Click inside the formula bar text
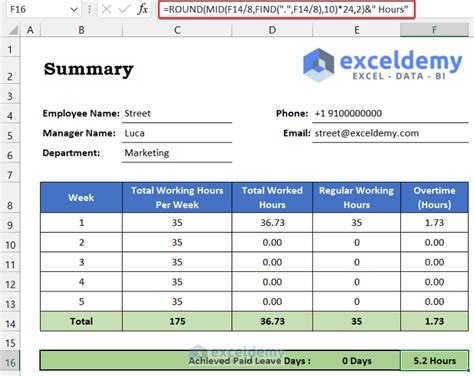The width and height of the screenshot is (474, 376). coord(287,9)
